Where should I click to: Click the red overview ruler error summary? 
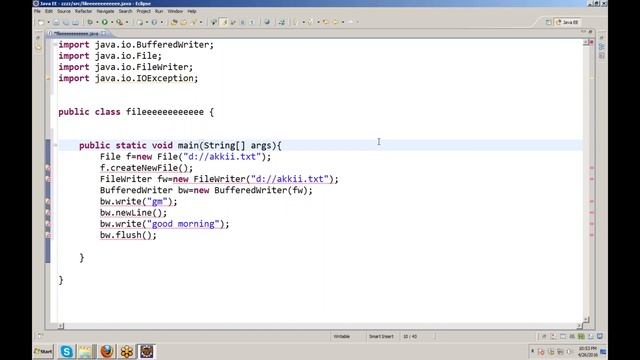tap(591, 42)
